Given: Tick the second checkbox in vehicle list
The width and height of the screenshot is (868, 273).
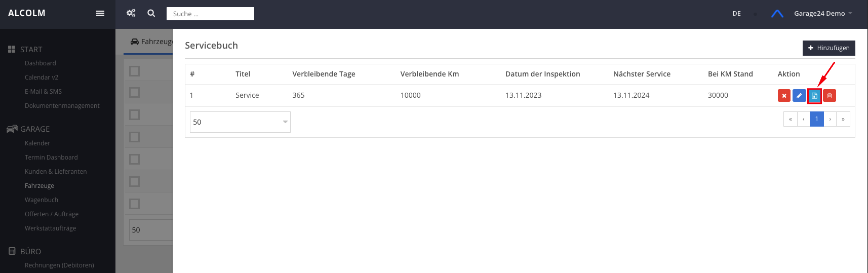Looking at the screenshot, I should coord(135,92).
